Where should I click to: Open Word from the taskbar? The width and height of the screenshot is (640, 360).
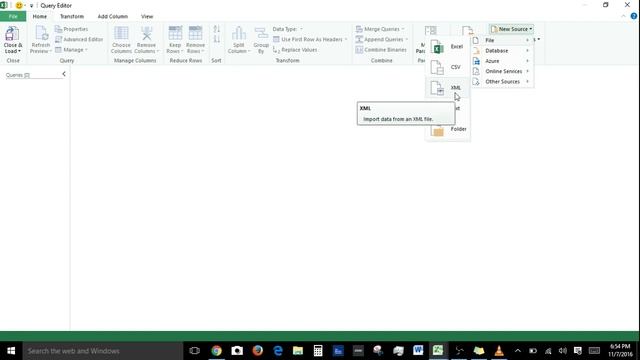point(418,351)
